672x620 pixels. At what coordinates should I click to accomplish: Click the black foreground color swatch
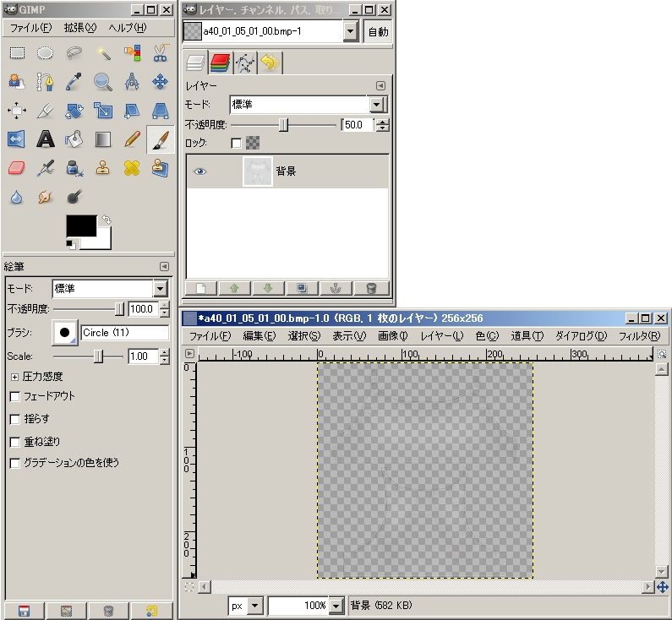coord(79,225)
